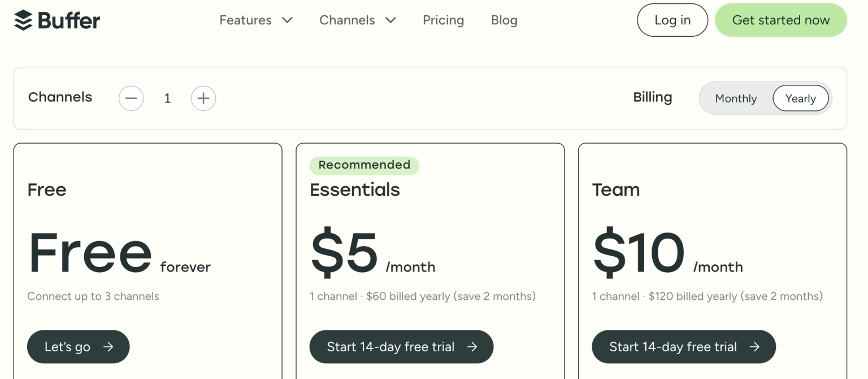Click the channel count number field
868x379 pixels.
point(167,98)
